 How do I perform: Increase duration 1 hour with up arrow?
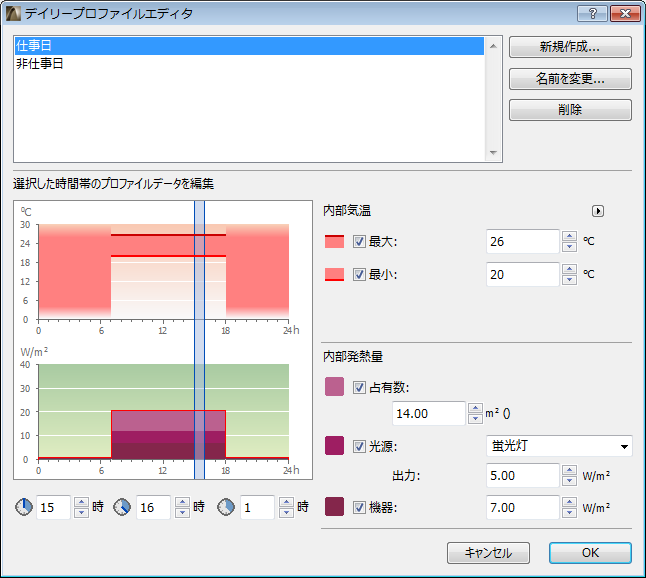[286, 502]
